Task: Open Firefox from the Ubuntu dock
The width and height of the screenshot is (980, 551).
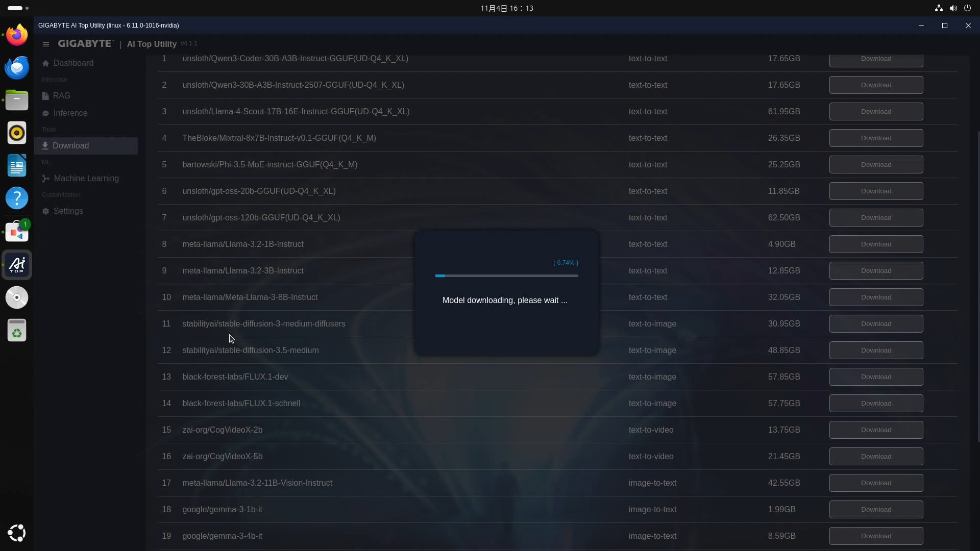Action: (17, 35)
